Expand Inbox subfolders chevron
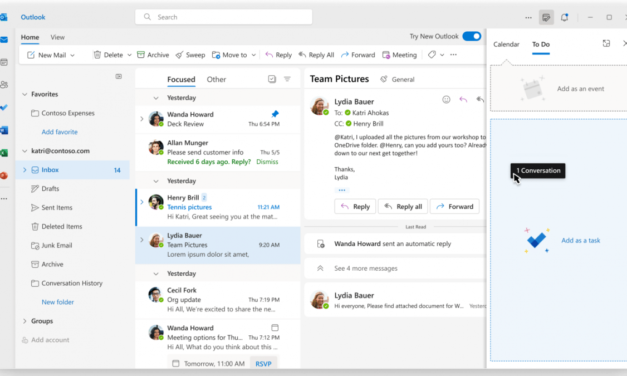Viewport: 627px width, 376px height. pyautogui.click(x=24, y=170)
